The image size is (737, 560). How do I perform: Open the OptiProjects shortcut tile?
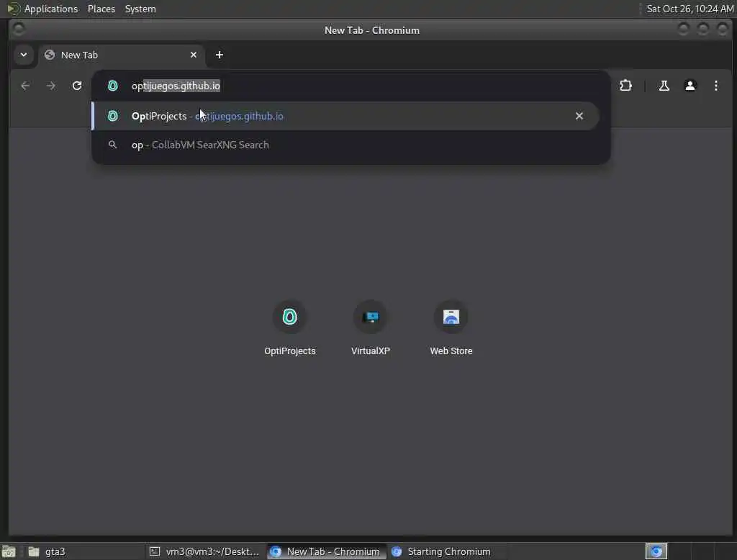pyautogui.click(x=289, y=329)
